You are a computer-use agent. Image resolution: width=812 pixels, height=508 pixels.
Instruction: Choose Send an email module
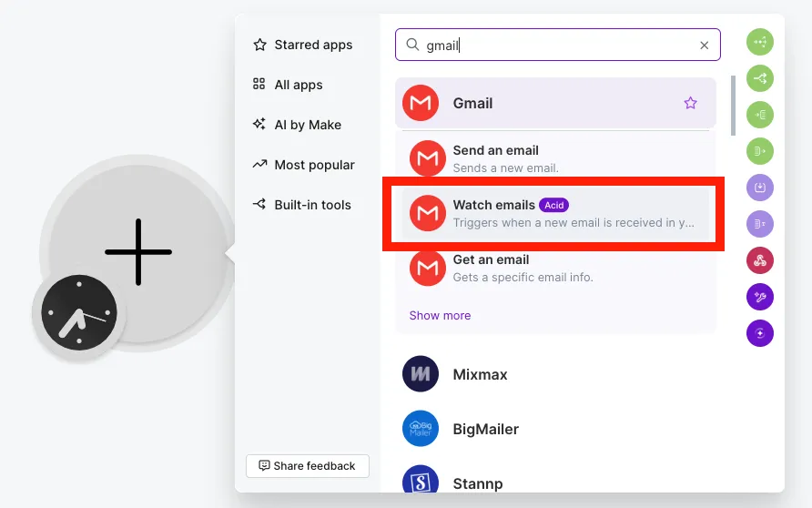(x=555, y=158)
